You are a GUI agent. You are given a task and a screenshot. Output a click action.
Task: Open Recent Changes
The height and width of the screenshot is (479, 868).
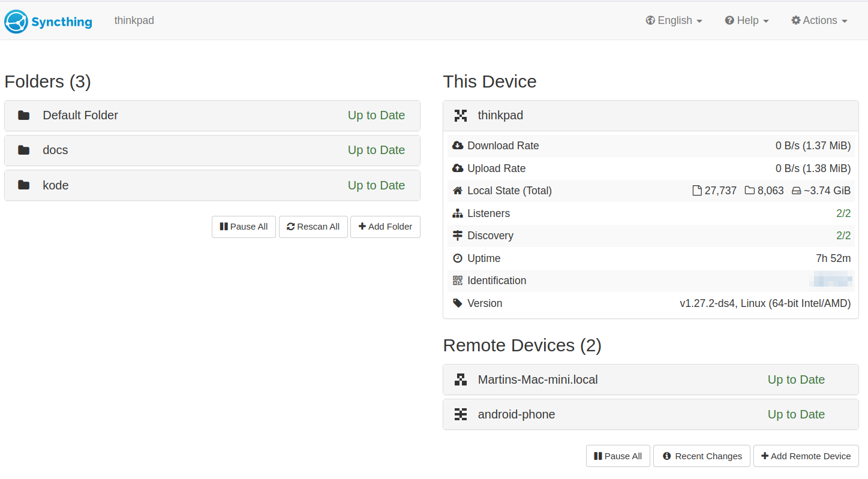click(702, 456)
